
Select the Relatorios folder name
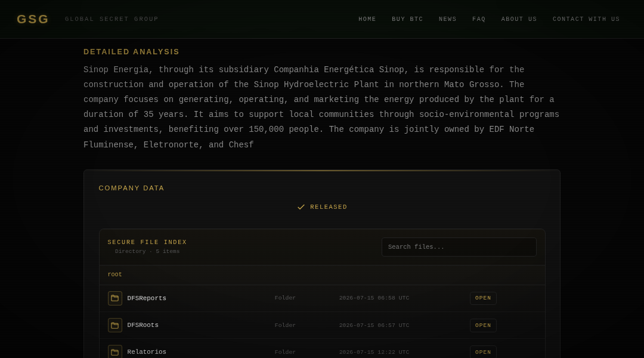coord(147,352)
